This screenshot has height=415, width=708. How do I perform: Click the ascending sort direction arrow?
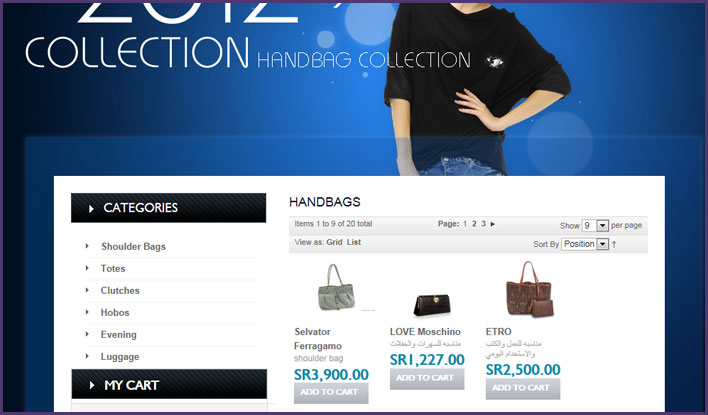click(614, 244)
